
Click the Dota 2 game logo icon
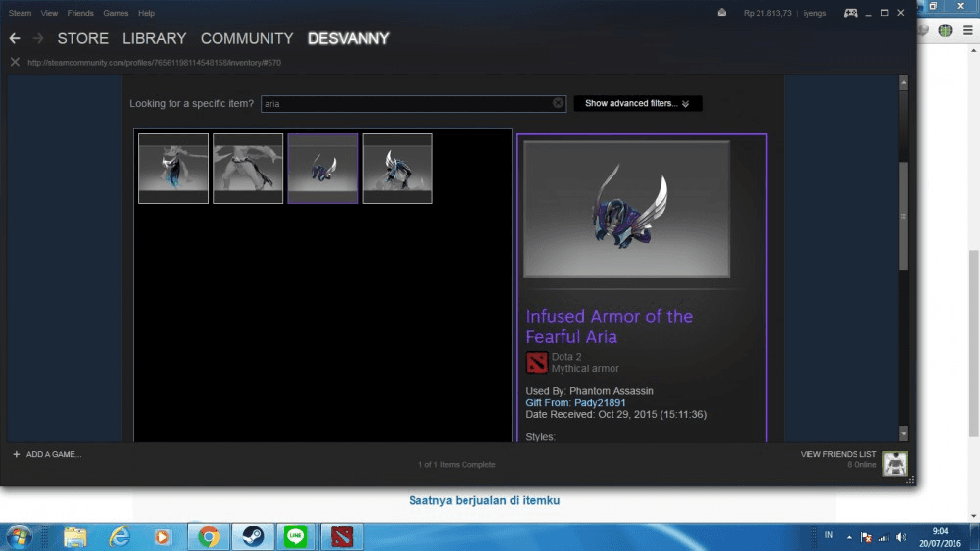coord(536,362)
